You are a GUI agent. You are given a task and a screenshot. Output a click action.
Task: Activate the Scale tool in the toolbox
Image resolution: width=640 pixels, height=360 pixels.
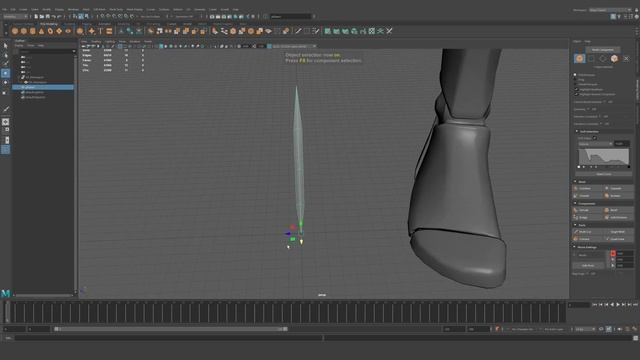click(x=5, y=92)
